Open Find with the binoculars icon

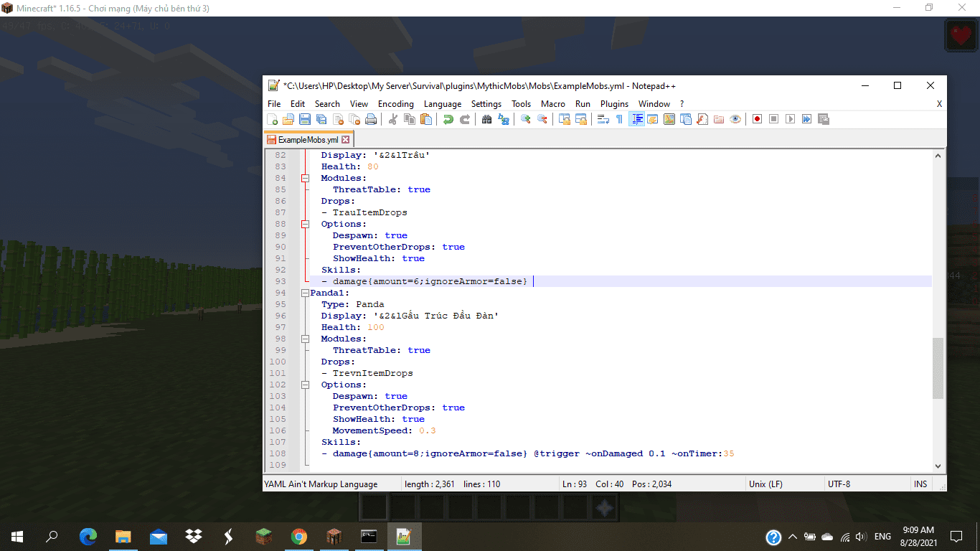click(487, 119)
